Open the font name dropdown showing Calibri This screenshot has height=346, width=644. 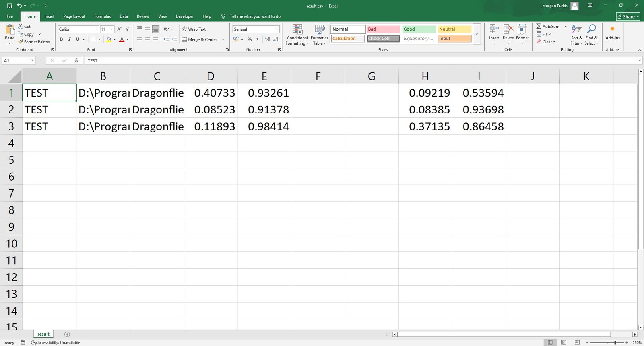point(97,29)
